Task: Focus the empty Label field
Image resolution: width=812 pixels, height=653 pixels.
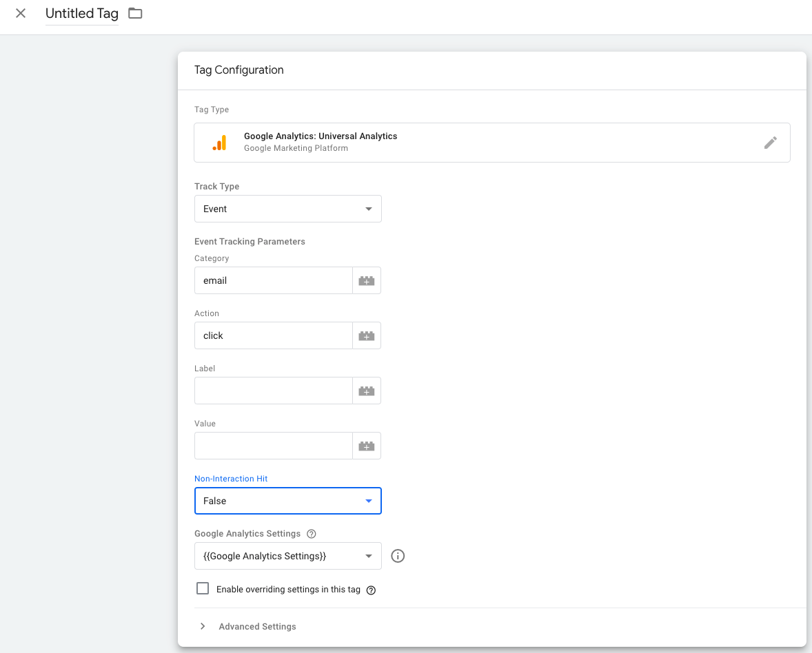Action: 274,391
